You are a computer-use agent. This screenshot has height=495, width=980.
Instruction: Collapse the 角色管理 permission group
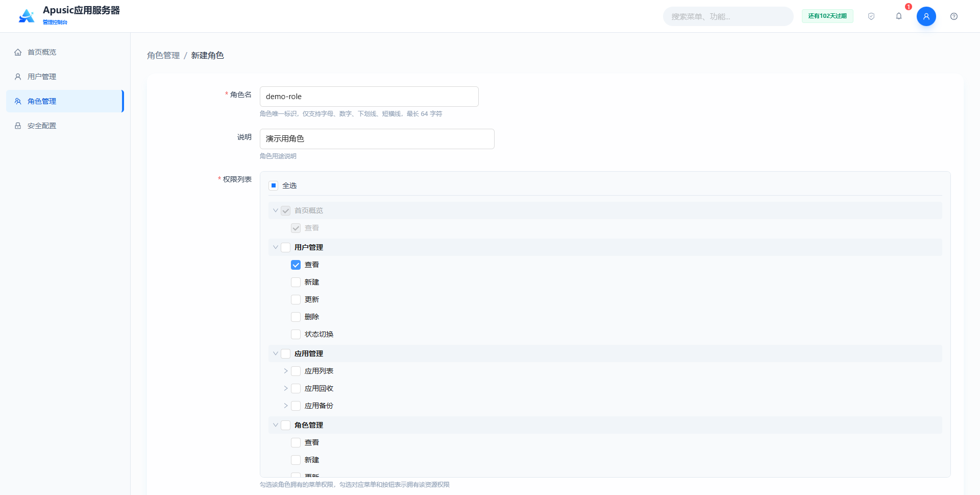(276, 425)
